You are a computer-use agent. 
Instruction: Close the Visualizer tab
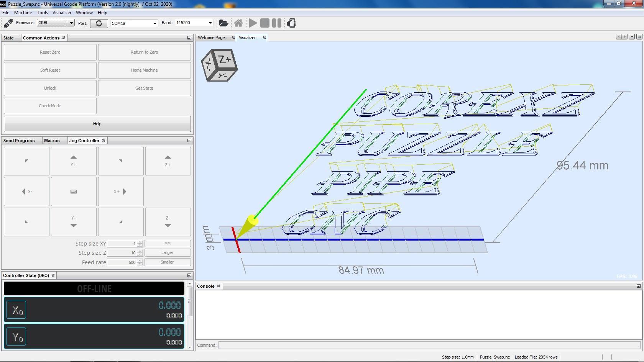264,38
